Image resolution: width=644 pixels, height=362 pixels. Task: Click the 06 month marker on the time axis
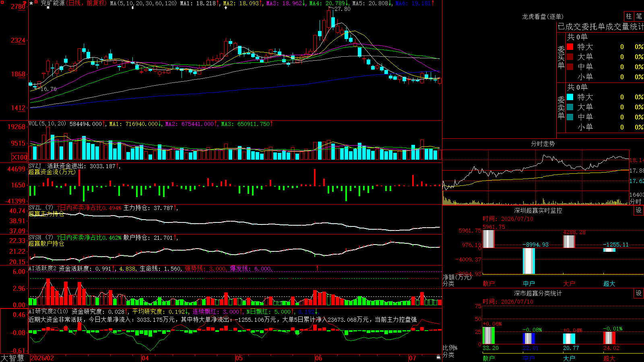click(319, 358)
